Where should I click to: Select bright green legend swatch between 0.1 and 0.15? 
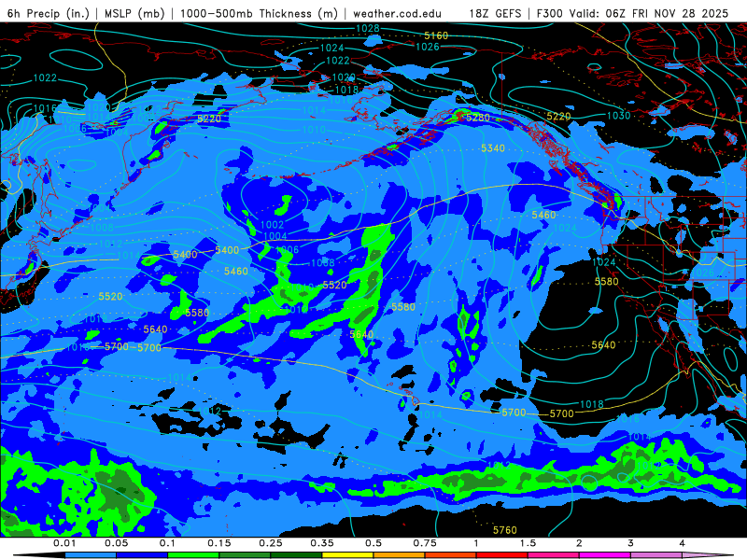[193, 555]
